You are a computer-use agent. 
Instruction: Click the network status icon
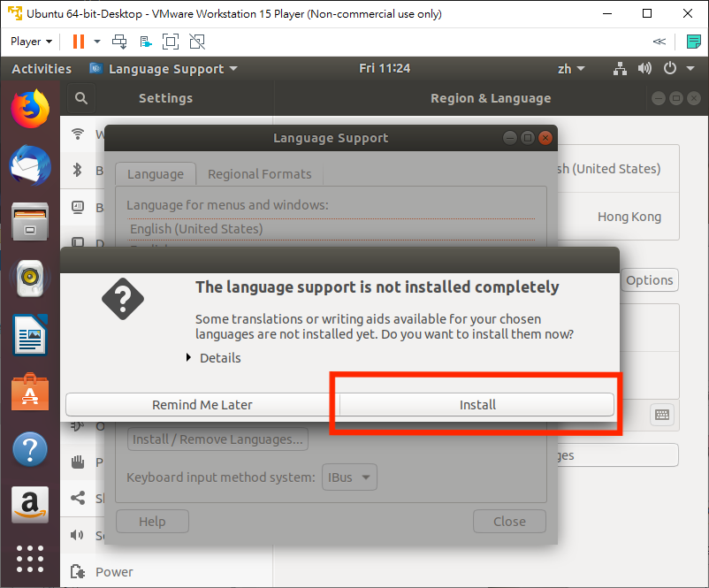620,69
